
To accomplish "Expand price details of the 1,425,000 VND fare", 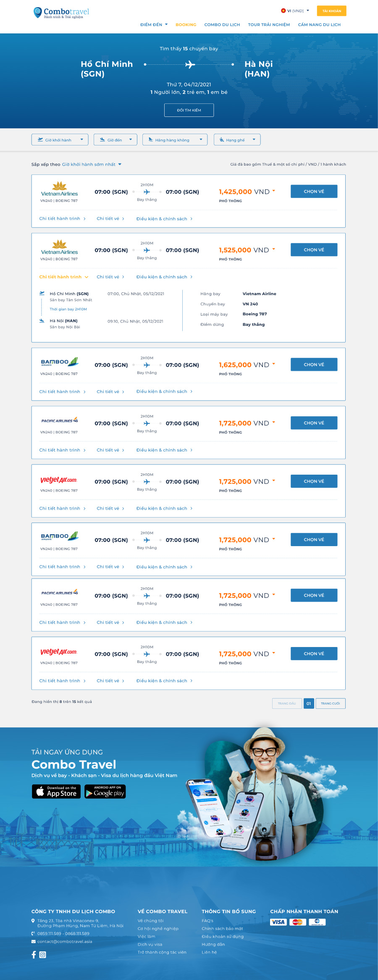I will click(x=274, y=191).
